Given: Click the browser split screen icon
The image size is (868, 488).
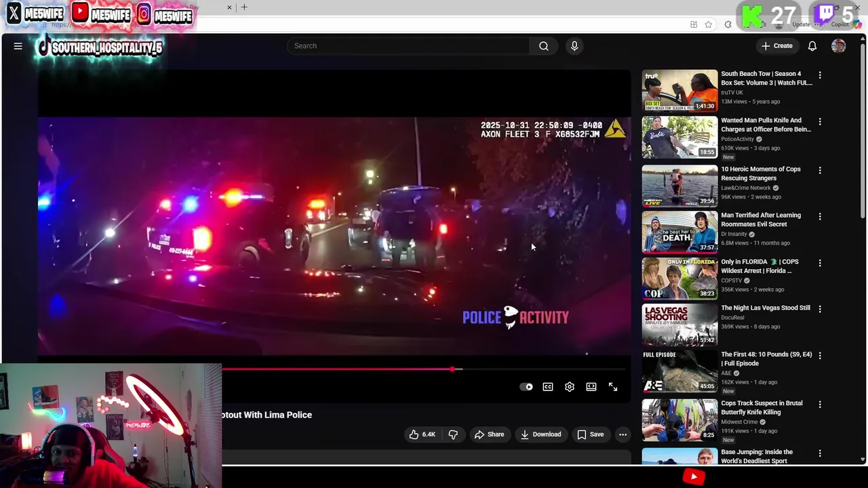Looking at the screenshot, I should (694, 24).
